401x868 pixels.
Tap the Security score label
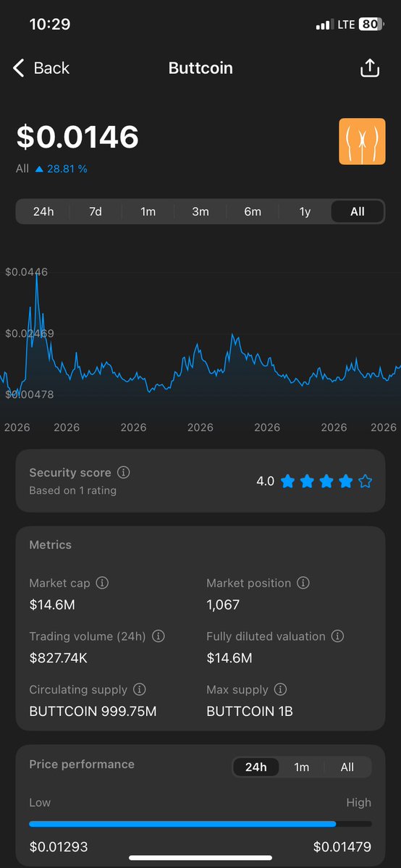point(70,473)
